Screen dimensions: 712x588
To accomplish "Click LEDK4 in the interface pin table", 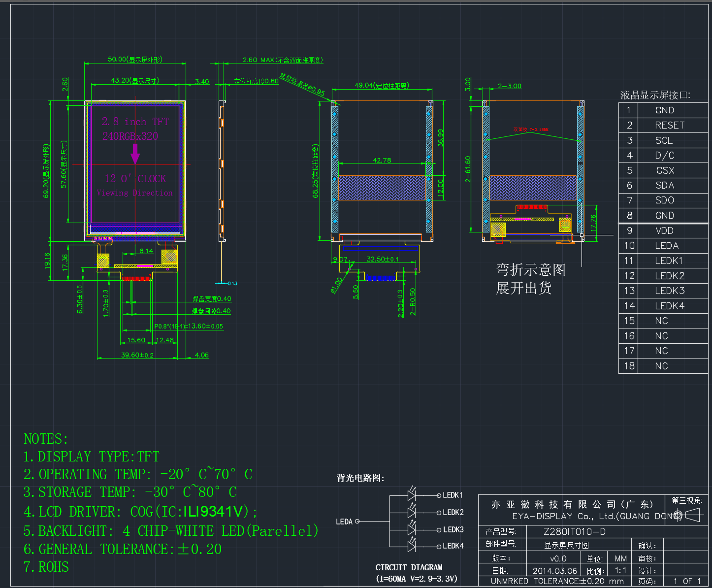I will click(670, 306).
